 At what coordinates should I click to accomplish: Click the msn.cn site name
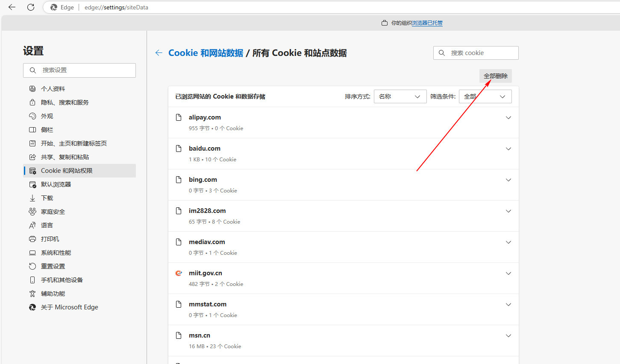200,335
